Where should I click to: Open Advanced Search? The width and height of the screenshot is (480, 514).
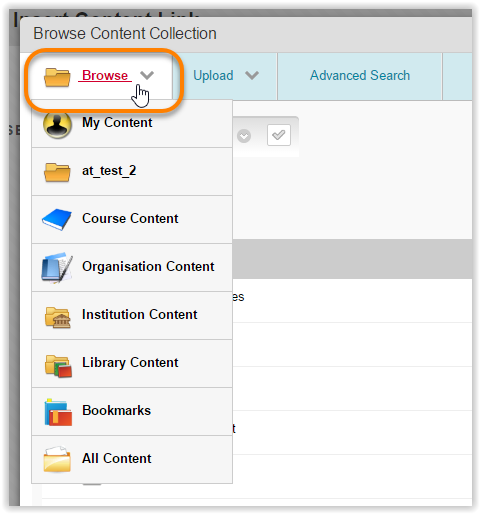[360, 76]
